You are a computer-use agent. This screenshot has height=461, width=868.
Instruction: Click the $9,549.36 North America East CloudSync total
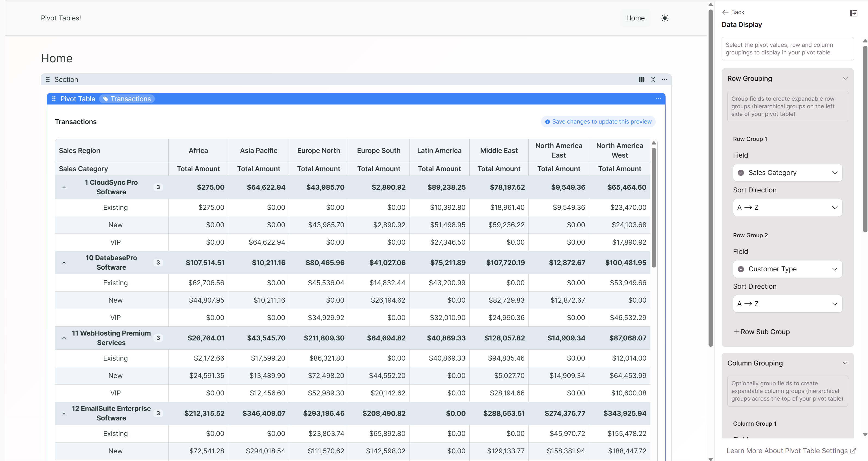(568, 187)
